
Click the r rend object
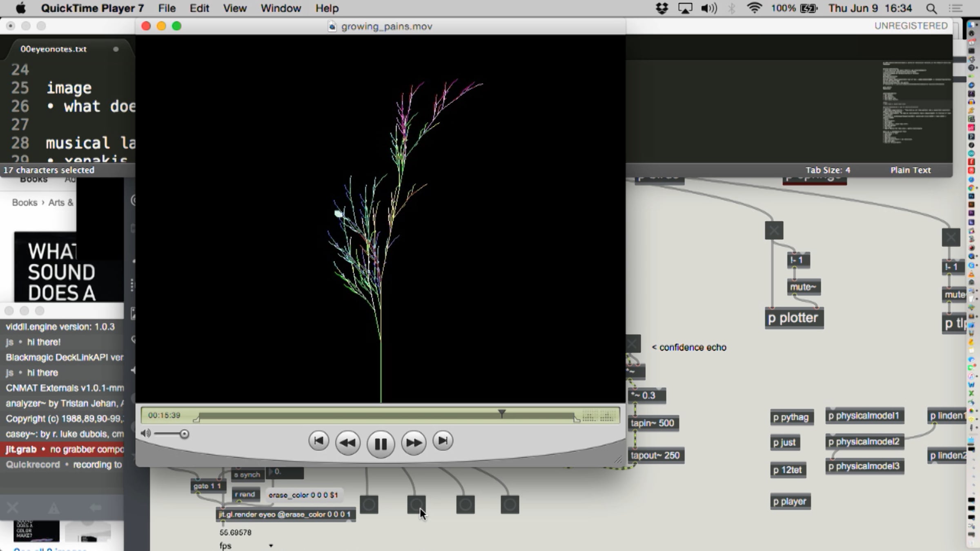tap(245, 494)
